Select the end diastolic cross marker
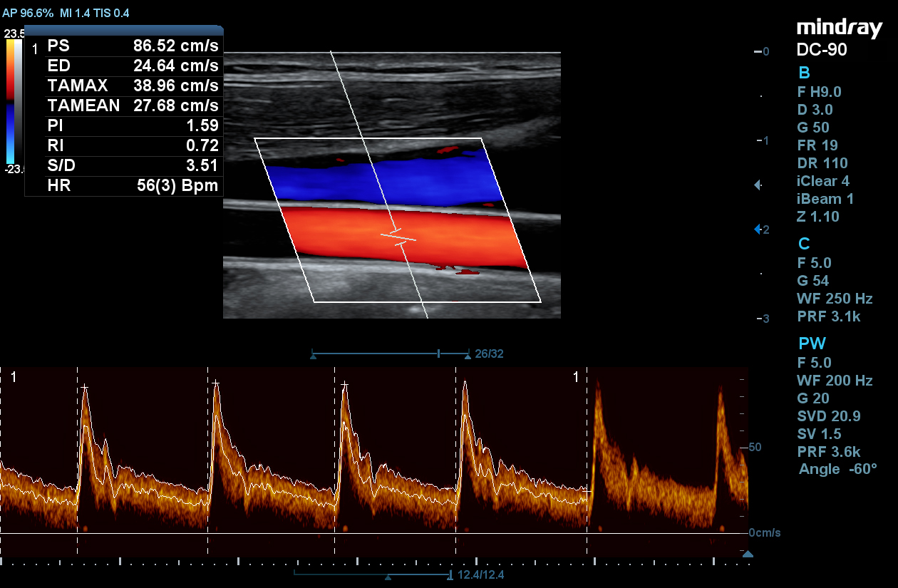This screenshot has width=898, height=588. tap(586, 491)
